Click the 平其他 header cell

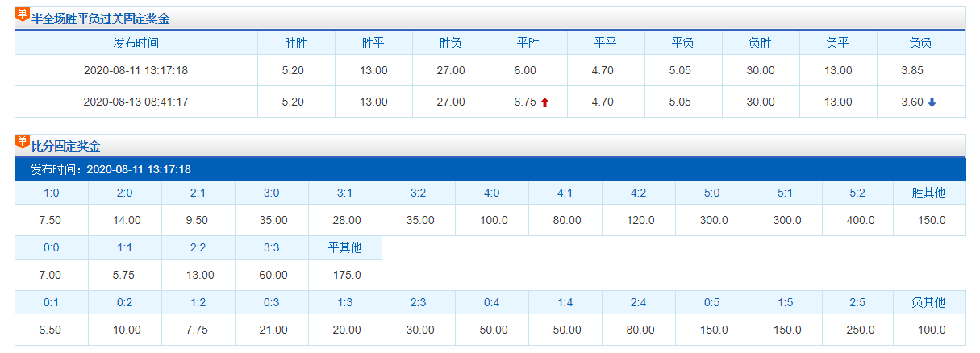pos(344,247)
